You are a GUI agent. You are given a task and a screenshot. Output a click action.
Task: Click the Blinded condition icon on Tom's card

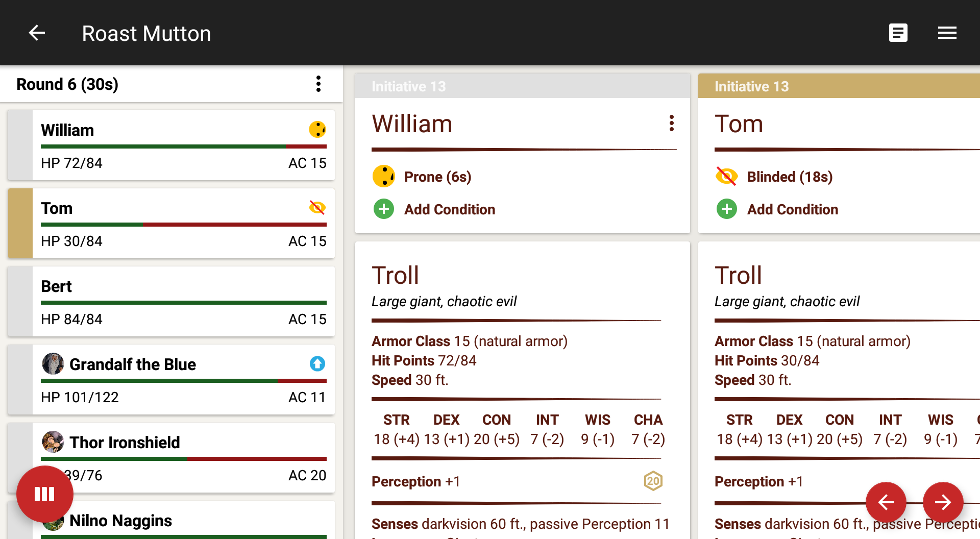tap(726, 177)
